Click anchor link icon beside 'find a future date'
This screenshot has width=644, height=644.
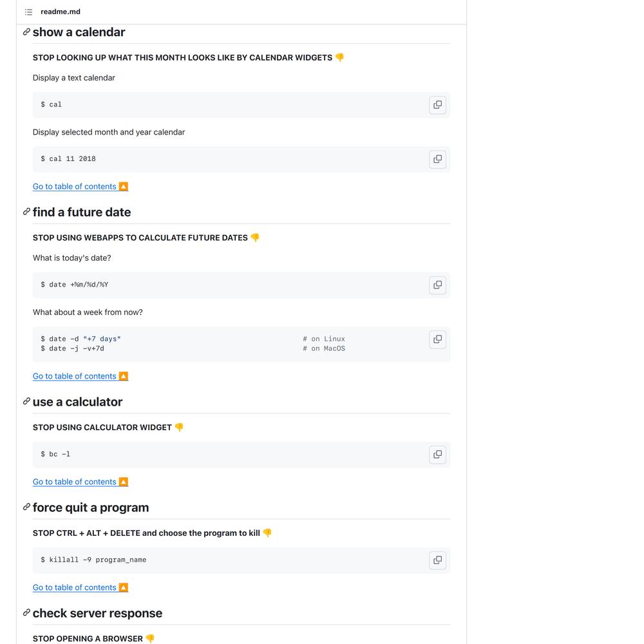click(26, 211)
